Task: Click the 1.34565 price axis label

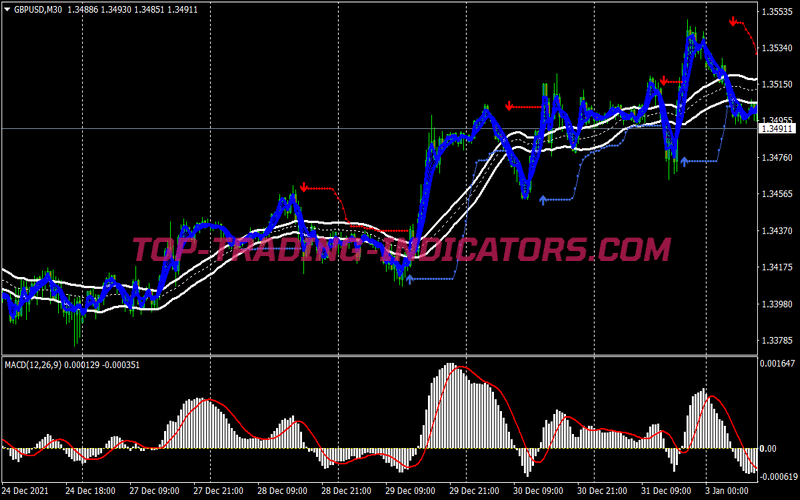Action: (776, 194)
